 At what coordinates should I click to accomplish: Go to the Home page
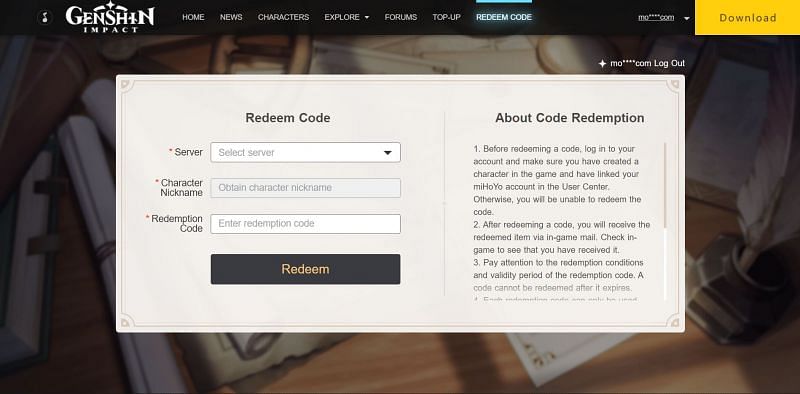point(193,17)
